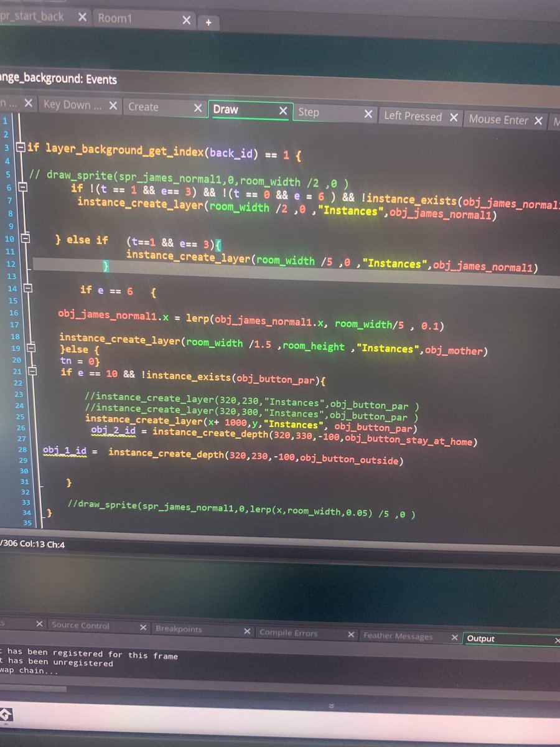Open GameMaker from the taskbar icon
Image resolution: width=560 pixels, height=747 pixels.
point(5,716)
